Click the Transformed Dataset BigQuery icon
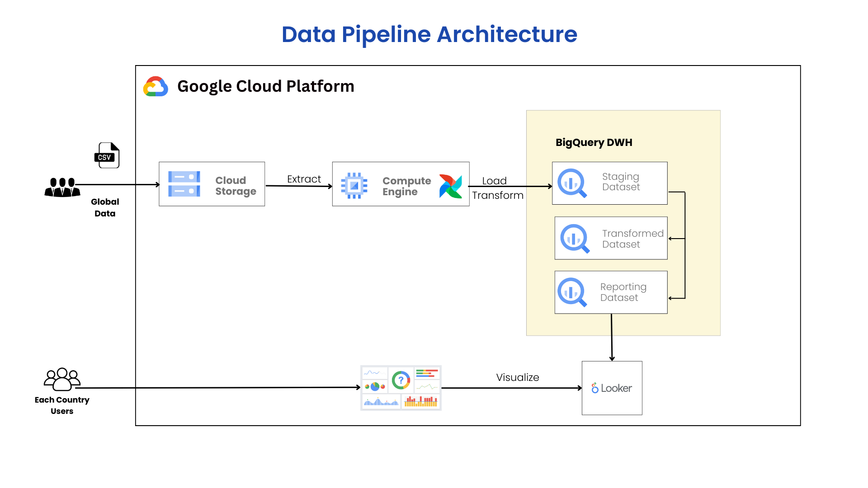This screenshot has height=488, width=868. tap(575, 239)
